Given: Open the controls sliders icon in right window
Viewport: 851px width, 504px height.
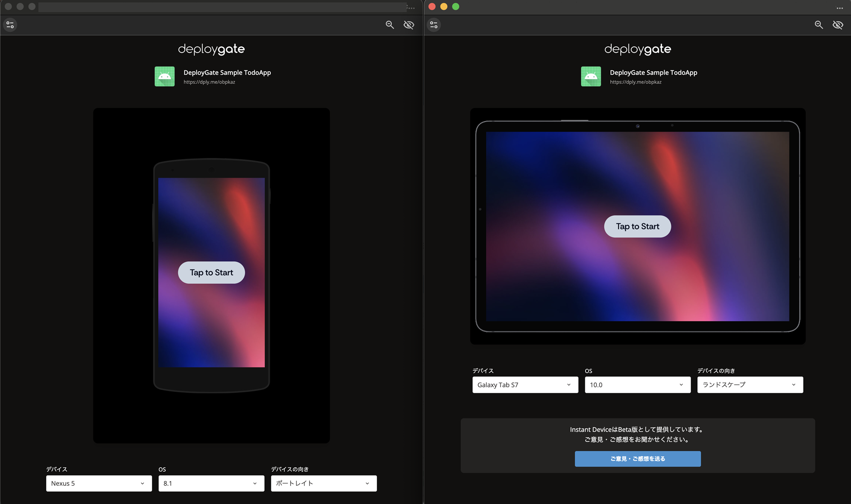Looking at the screenshot, I should [x=433, y=25].
